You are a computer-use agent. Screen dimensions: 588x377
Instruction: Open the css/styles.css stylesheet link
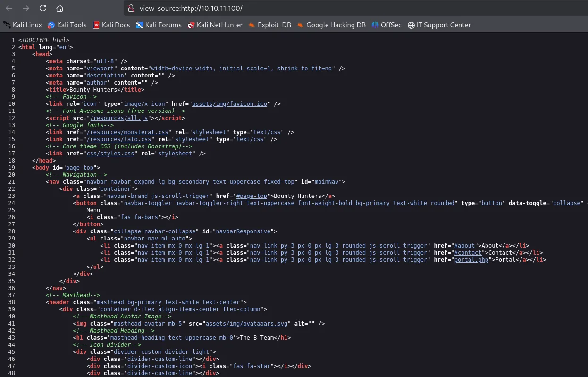click(110, 154)
